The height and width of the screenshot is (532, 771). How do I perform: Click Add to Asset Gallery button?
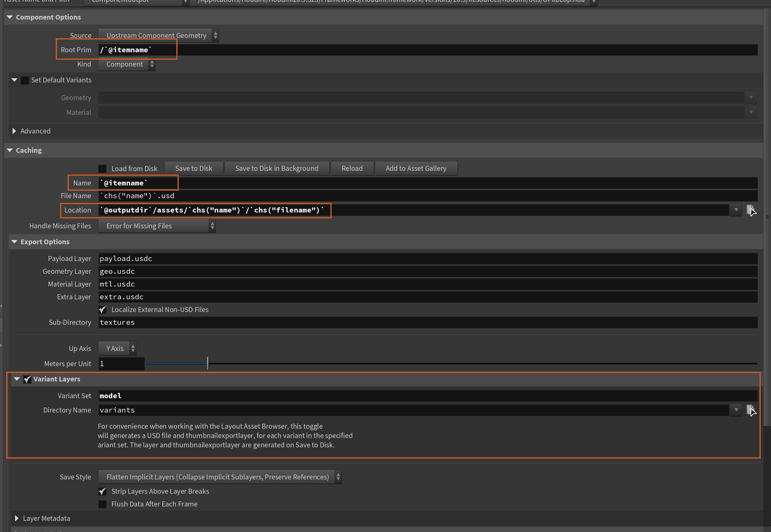[416, 168]
